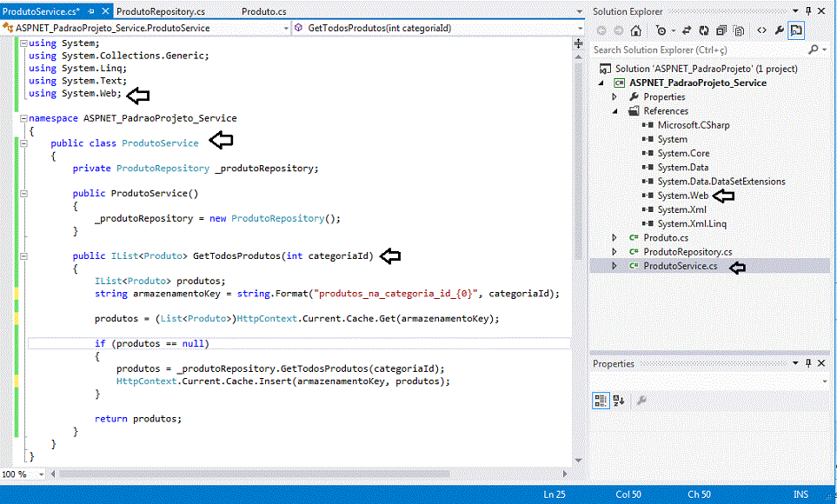This screenshot has height=504, width=837.
Task: Open the active files list dropdown
Action: point(579,11)
